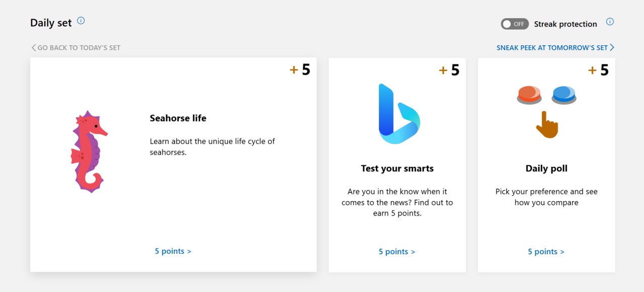Click the left chevron beside Go Back to Today's Set
The height and width of the screenshot is (292, 644).
pyautogui.click(x=33, y=48)
